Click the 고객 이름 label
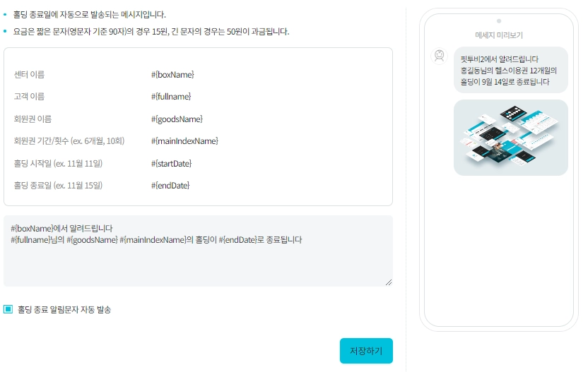The height and width of the screenshot is (372, 588). pos(29,97)
